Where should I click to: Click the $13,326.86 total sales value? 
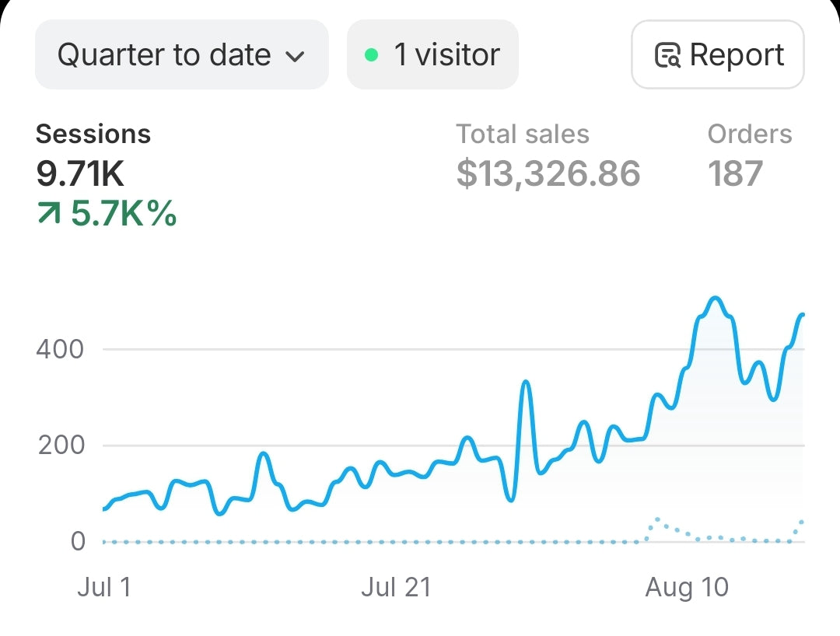pyautogui.click(x=548, y=174)
